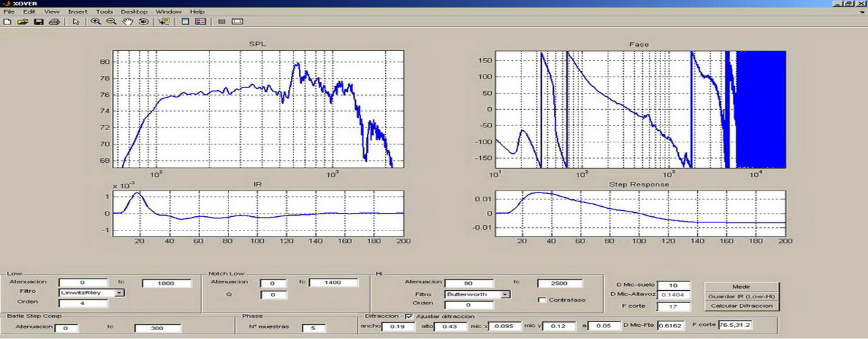Click the Notch Low fc field showing 1400
This screenshot has width=868, height=339.
click(x=334, y=283)
